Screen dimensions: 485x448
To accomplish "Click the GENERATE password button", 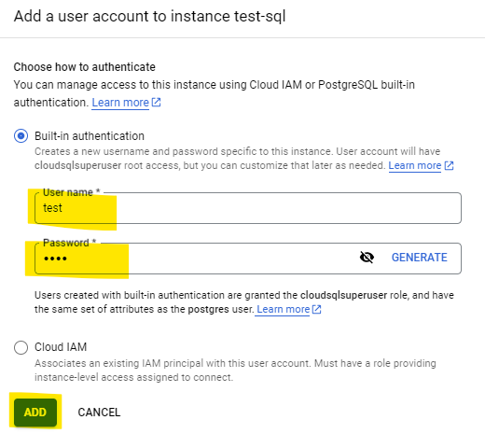I will 419,258.
